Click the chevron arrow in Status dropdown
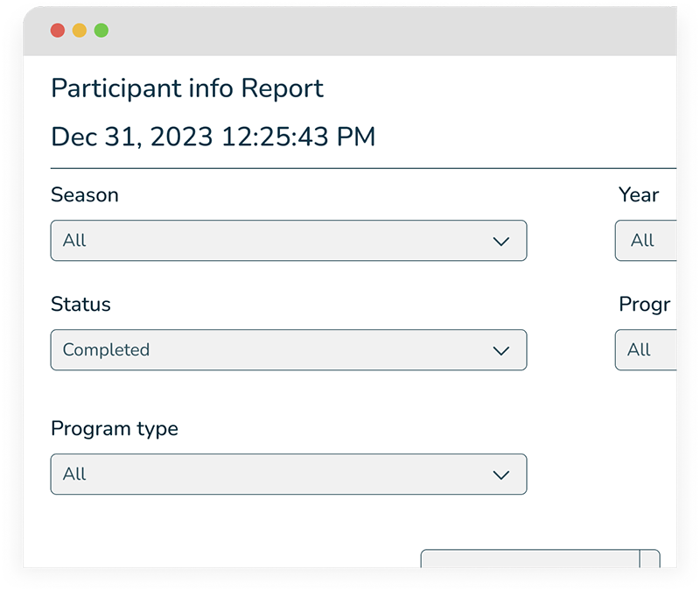Image resolution: width=700 pixels, height=591 pixels. click(500, 350)
